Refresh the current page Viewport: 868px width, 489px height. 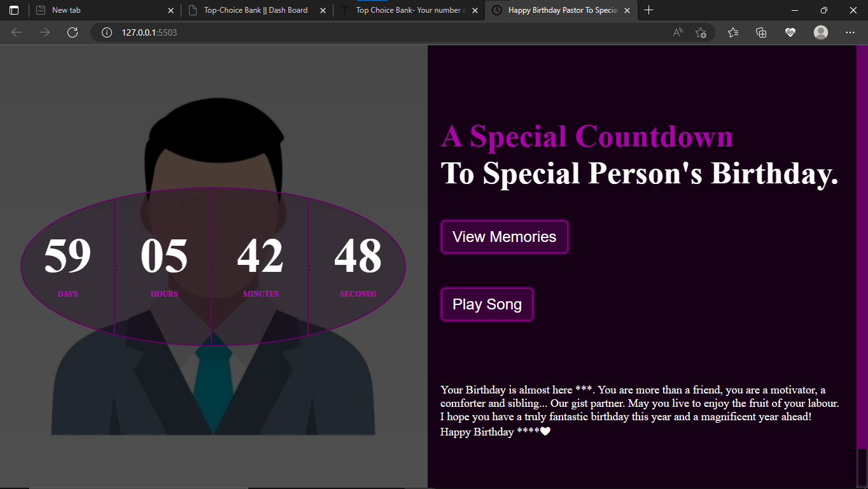[73, 32]
